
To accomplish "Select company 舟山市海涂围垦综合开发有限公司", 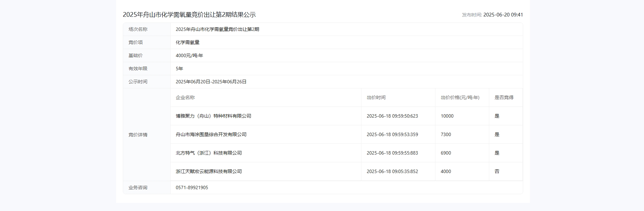I will [x=211, y=134].
